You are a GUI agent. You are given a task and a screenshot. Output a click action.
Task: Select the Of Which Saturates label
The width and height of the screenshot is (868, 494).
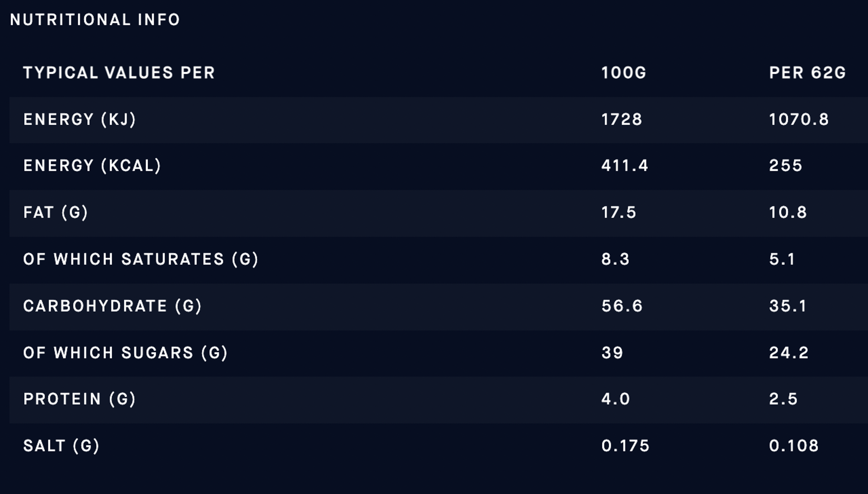pyautogui.click(x=141, y=259)
